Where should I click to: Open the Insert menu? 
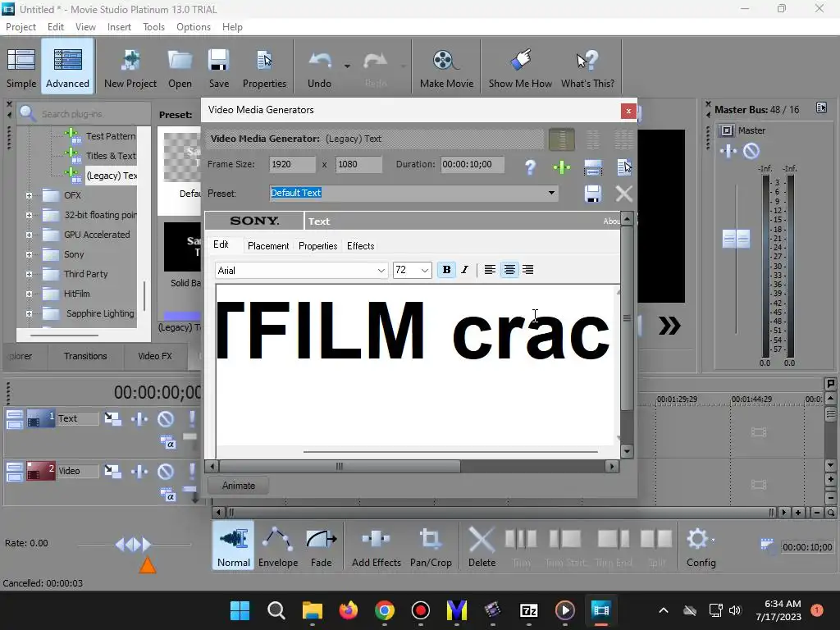pos(119,27)
